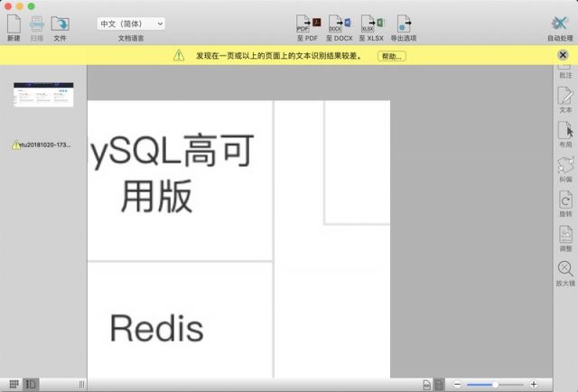Select the 调整 adjust image tool
Viewport: 578px width, 392px height.
[565, 238]
